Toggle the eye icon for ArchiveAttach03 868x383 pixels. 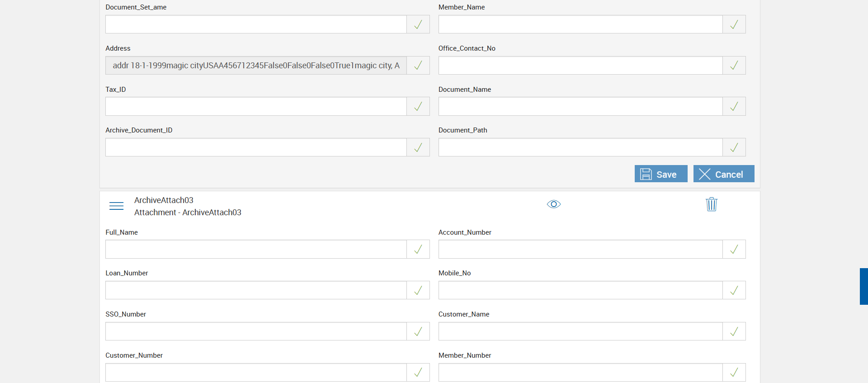coord(554,204)
